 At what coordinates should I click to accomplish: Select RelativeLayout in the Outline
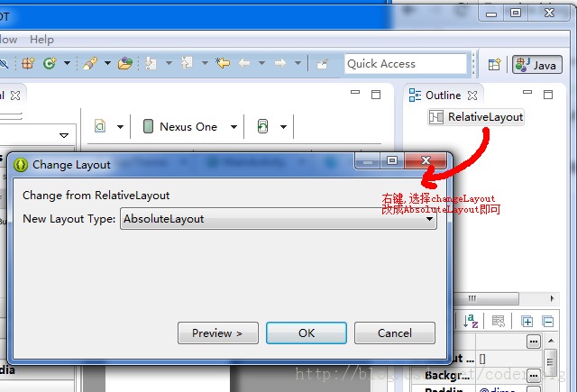(476, 117)
